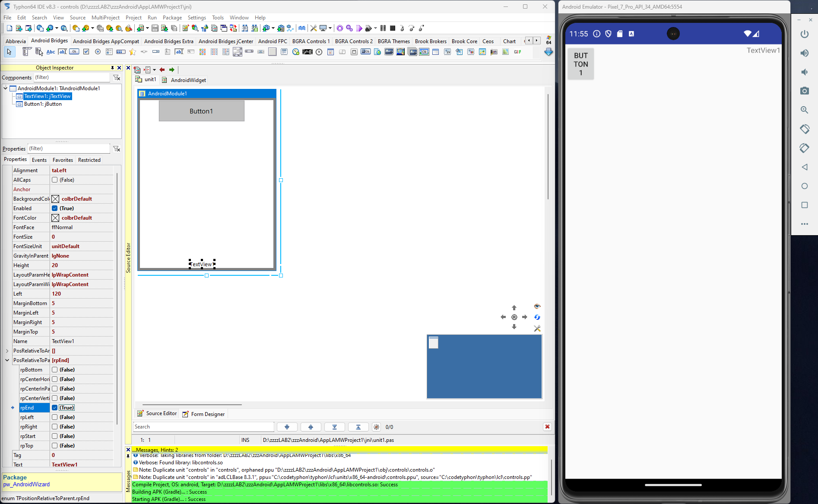Click the emulator volume up icon
Viewport: 818px width, 504px height.
tap(804, 53)
